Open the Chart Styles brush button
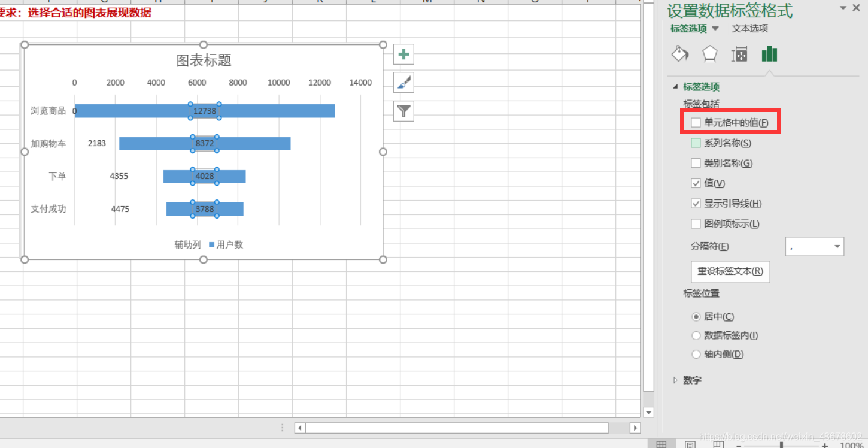Viewport: 868px width, 448px height. coord(403,83)
